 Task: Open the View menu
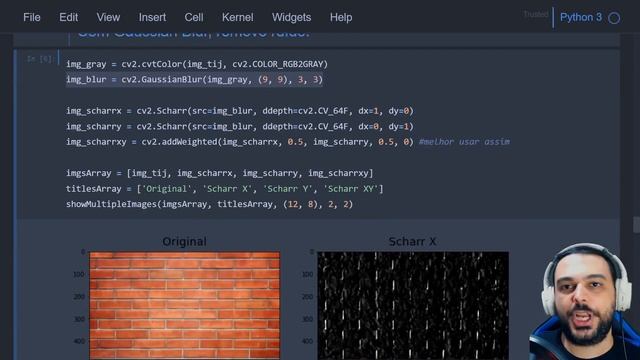(x=108, y=18)
